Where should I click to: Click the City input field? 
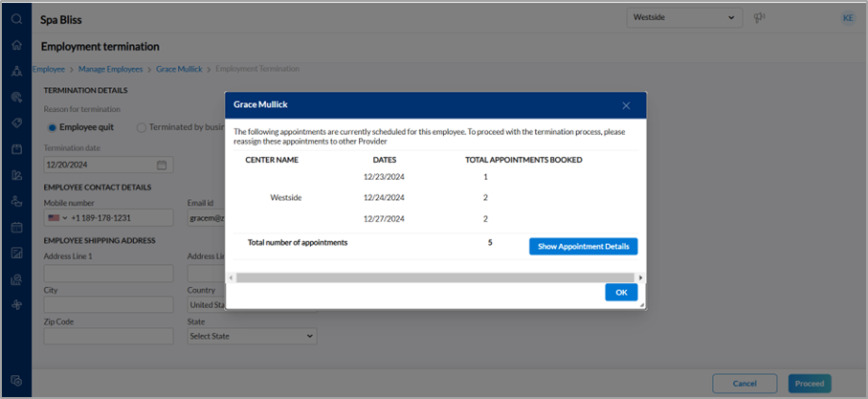click(x=108, y=304)
